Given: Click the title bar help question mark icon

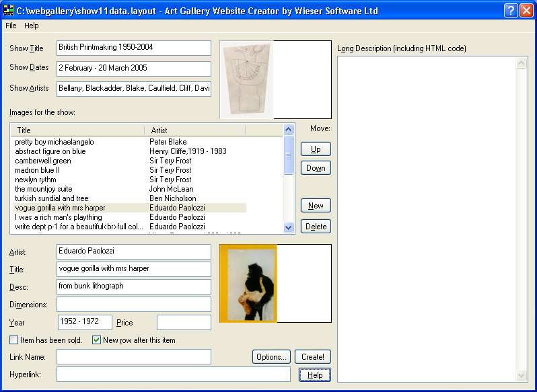Looking at the screenshot, I should [x=511, y=11].
